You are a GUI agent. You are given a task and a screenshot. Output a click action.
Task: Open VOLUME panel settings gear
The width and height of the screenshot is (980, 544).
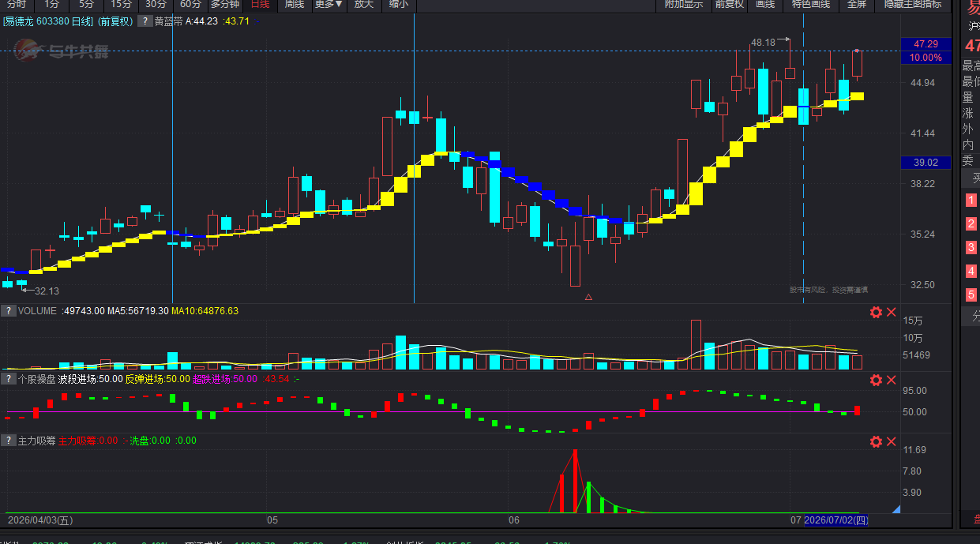[876, 312]
